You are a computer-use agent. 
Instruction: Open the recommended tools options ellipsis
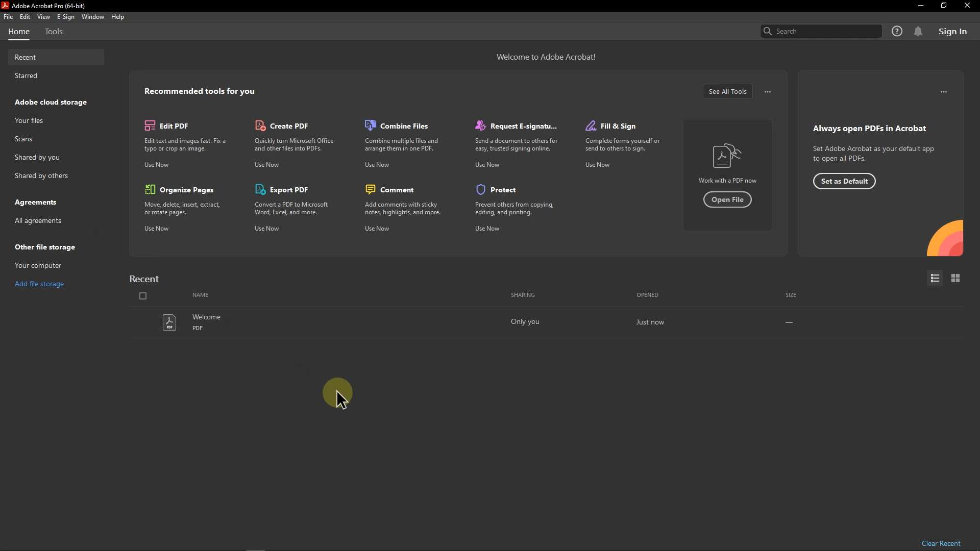tap(768, 92)
